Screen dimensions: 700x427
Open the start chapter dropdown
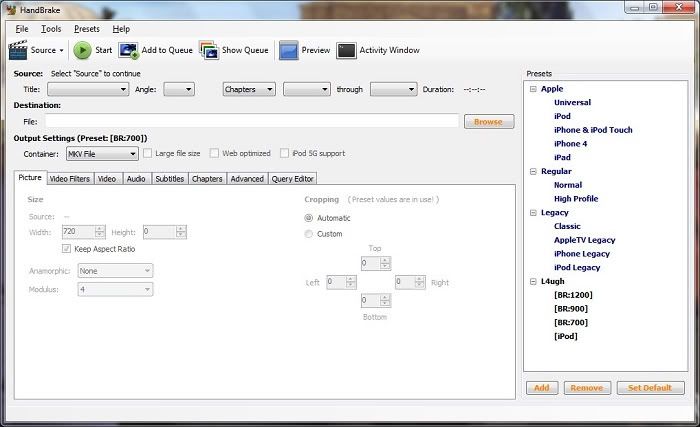(307, 89)
